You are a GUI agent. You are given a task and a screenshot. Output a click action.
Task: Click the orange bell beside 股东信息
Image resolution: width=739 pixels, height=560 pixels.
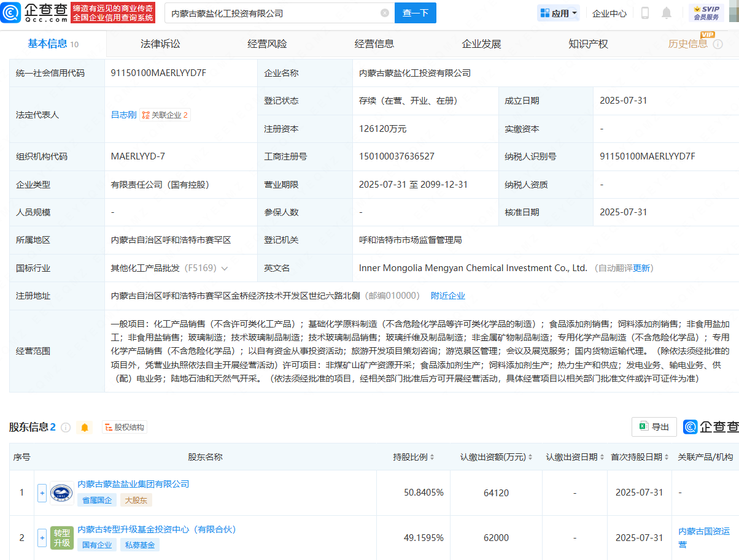point(85,428)
